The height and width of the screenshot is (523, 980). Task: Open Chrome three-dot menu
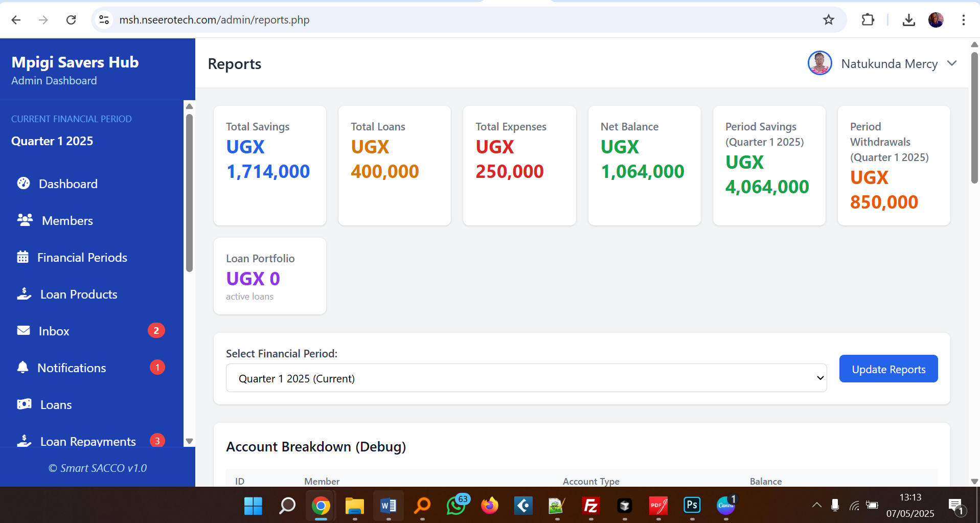[963, 20]
